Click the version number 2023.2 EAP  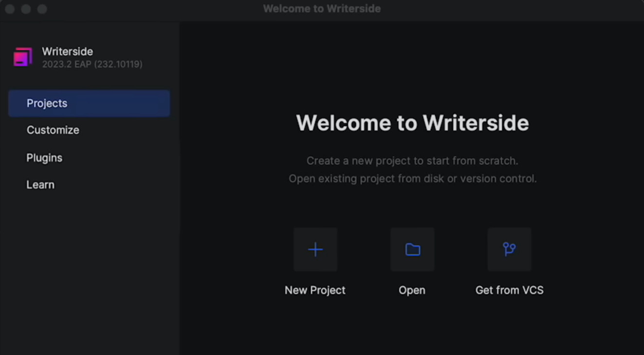tap(92, 64)
